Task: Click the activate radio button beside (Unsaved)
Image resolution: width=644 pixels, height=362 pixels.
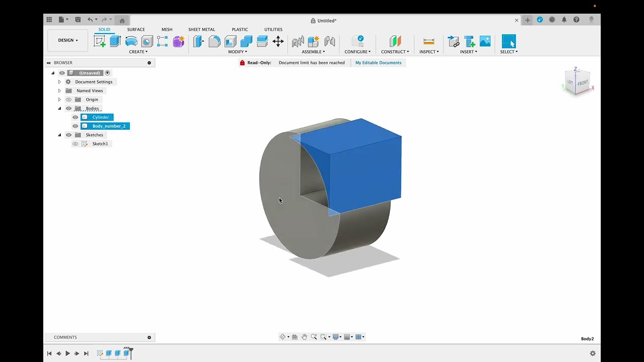Action: point(107,73)
